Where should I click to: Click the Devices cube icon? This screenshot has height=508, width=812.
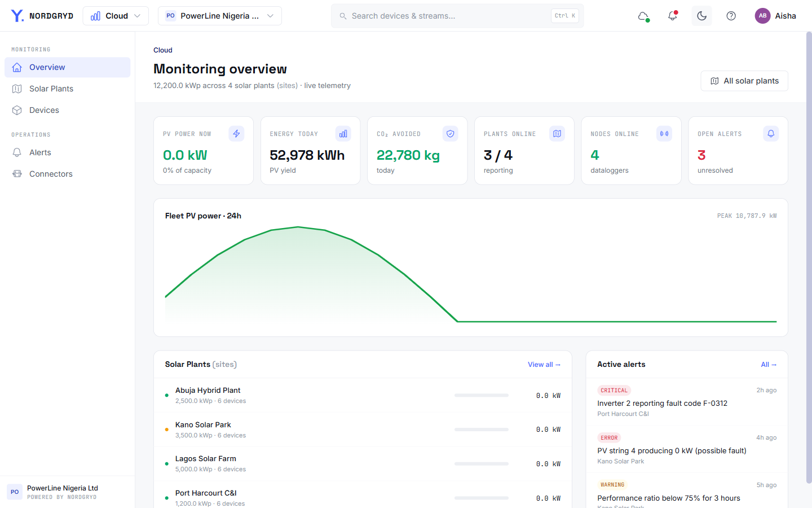pos(17,110)
